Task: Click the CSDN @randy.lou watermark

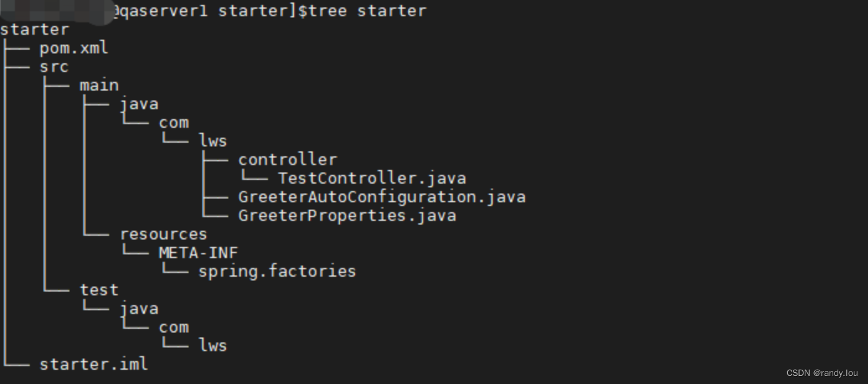Action: point(822,373)
